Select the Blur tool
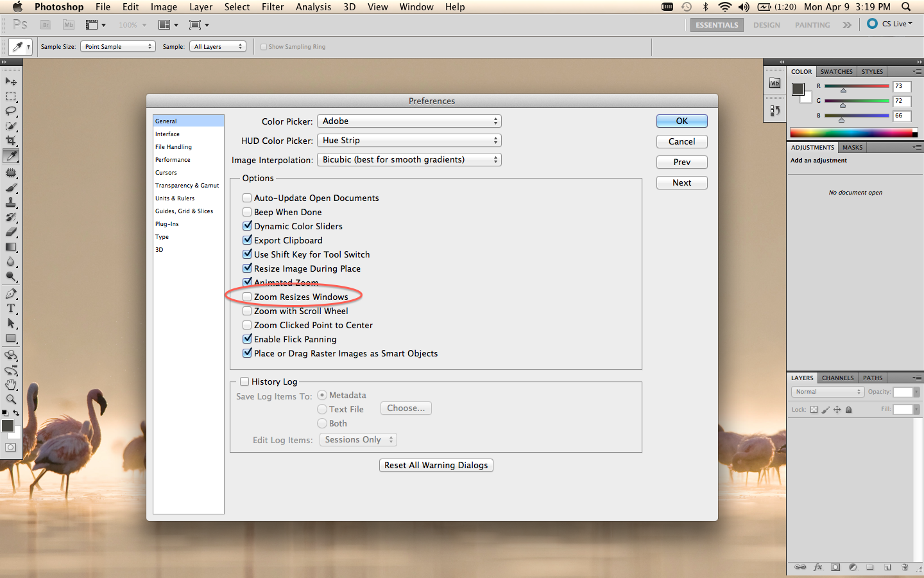 (11, 261)
